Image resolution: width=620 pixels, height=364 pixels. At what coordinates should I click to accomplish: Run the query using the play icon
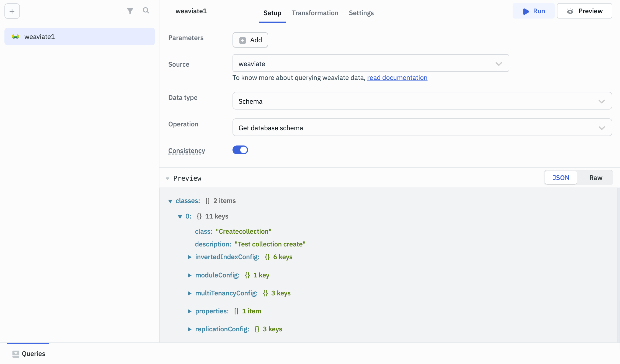525,11
